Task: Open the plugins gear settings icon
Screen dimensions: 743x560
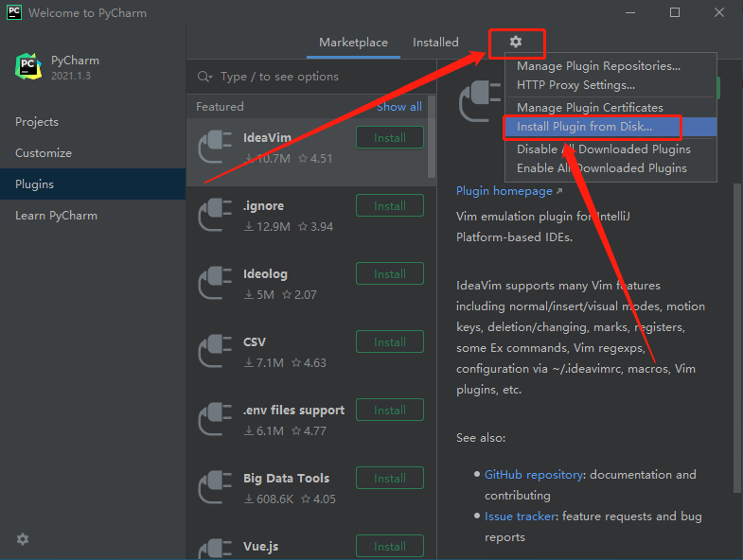Action: [516, 42]
